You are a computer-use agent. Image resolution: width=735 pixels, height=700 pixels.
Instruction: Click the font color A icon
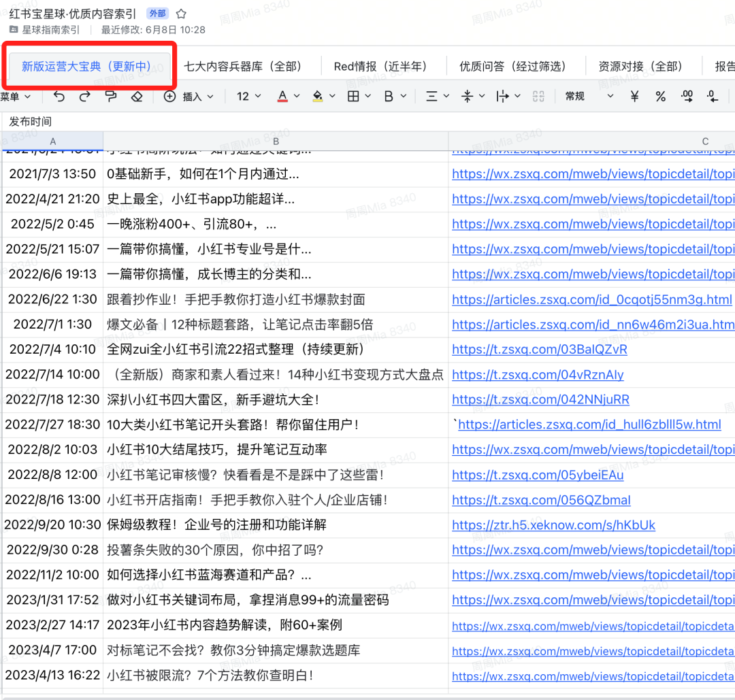(x=282, y=97)
